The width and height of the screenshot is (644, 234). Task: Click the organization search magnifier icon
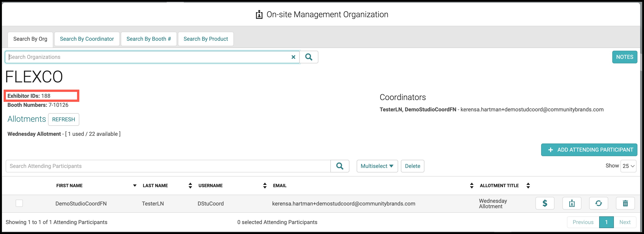[309, 57]
